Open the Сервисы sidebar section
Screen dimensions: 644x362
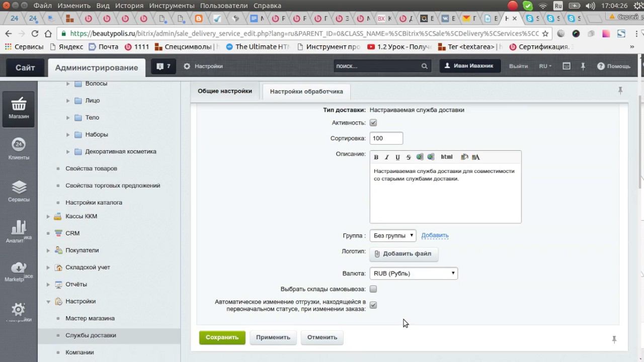coord(19,191)
